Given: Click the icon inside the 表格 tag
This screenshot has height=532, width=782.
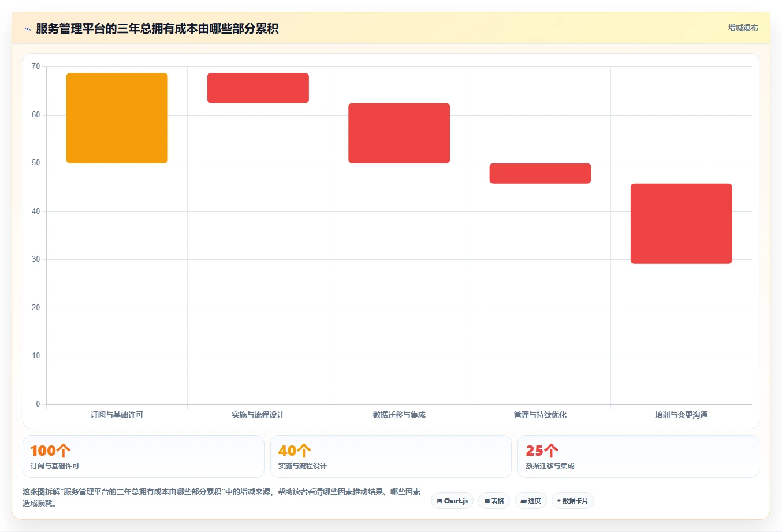Looking at the screenshot, I should (x=487, y=501).
